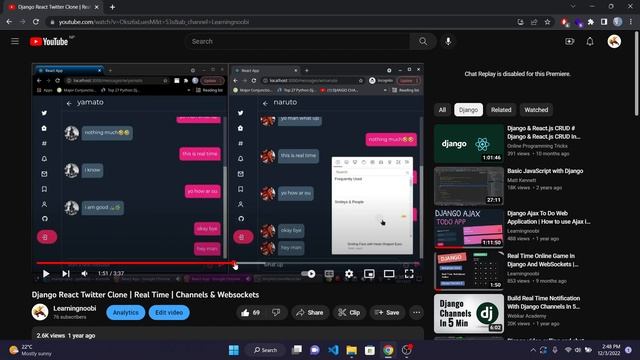Viewport: 640px width, 360px height.
Task: Open the taskbar clock and date
Action: [x=609, y=350]
